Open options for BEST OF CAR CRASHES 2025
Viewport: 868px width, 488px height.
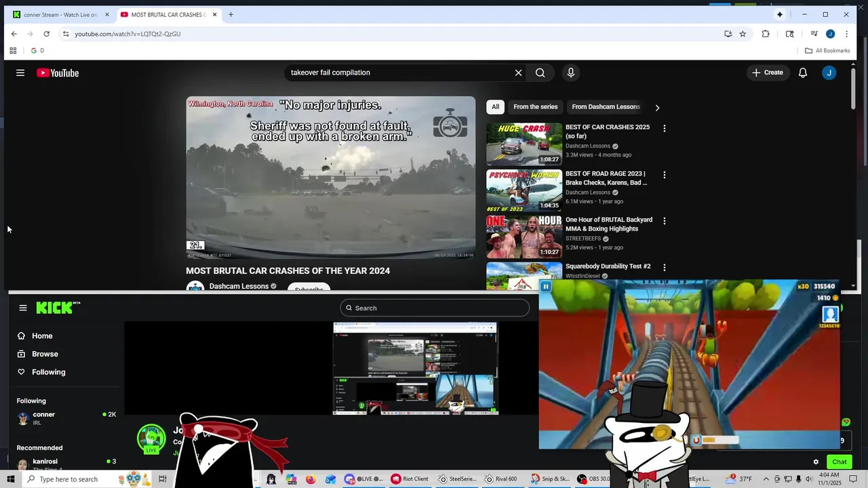pyautogui.click(x=665, y=128)
